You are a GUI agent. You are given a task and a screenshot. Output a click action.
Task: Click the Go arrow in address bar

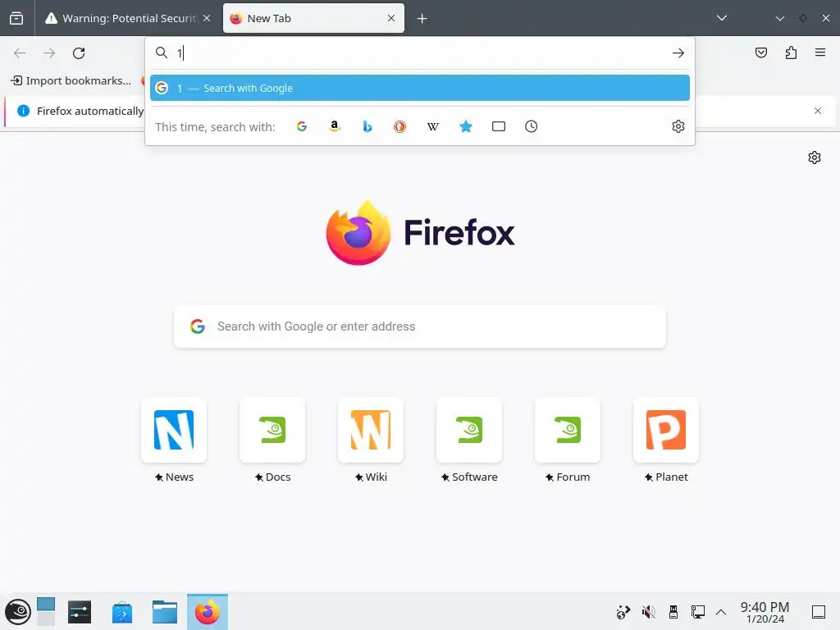pos(678,53)
